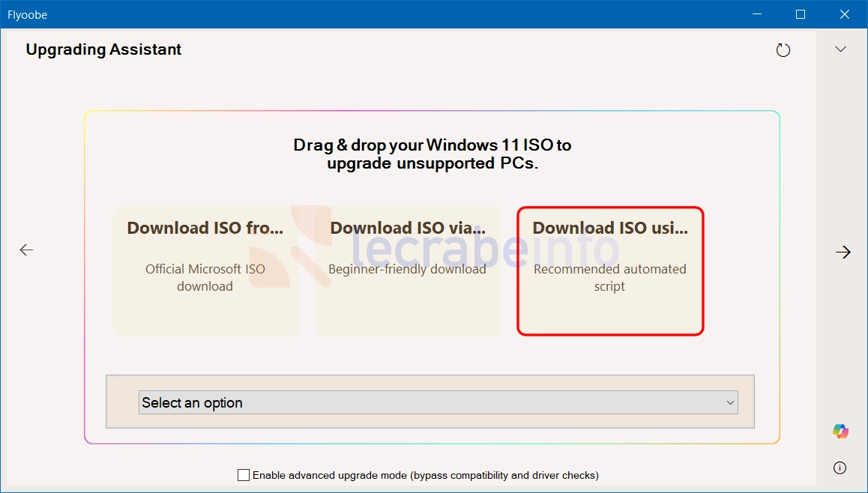Open the 'Select an option' dropdown

click(438, 402)
